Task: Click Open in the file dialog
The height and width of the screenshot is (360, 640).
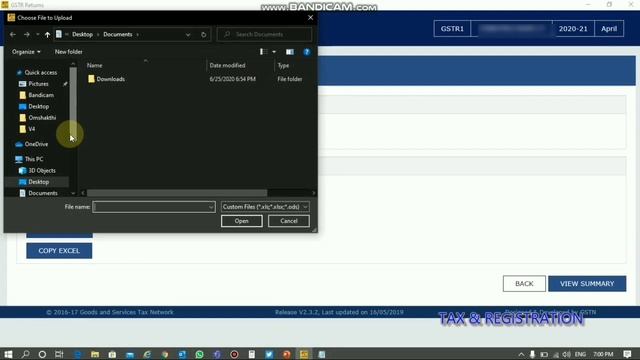Action: click(242, 221)
